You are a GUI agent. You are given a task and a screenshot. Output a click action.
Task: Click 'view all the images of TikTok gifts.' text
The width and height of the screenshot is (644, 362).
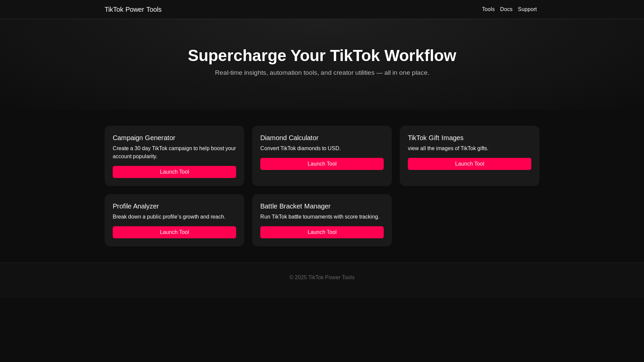tap(448, 148)
